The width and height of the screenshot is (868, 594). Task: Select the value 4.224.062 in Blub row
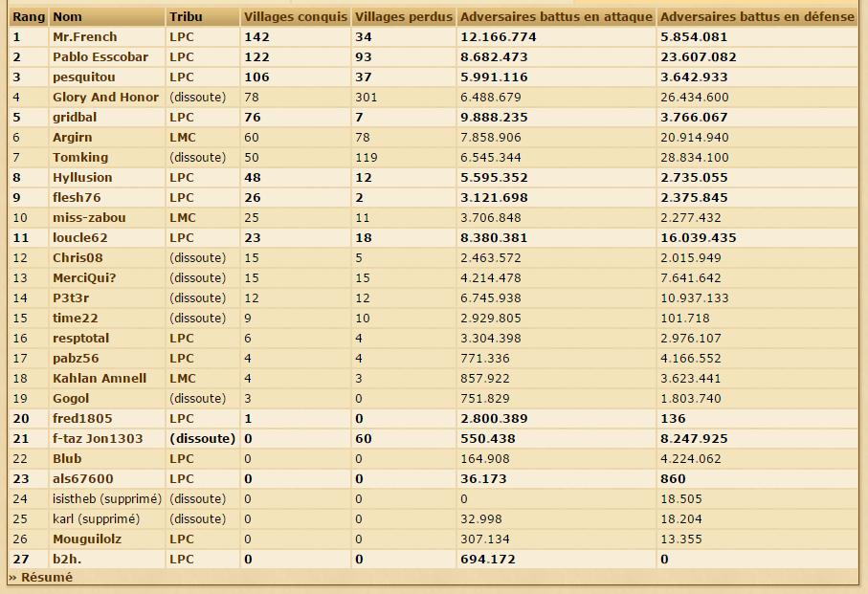click(690, 459)
